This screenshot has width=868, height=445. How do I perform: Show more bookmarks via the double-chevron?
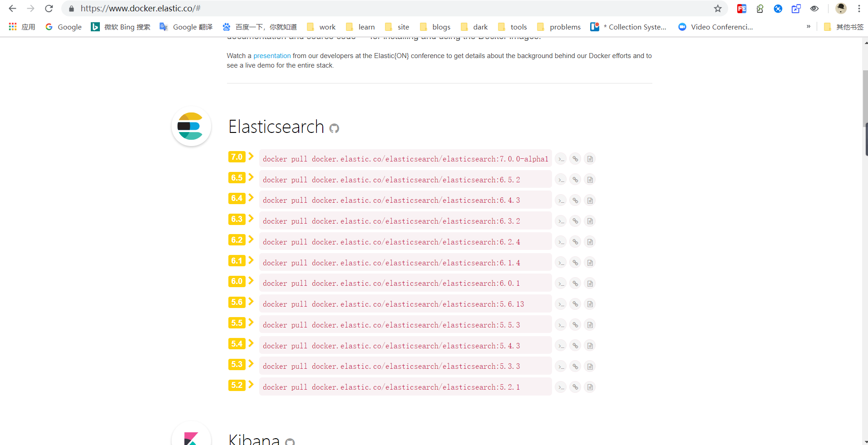(809, 27)
